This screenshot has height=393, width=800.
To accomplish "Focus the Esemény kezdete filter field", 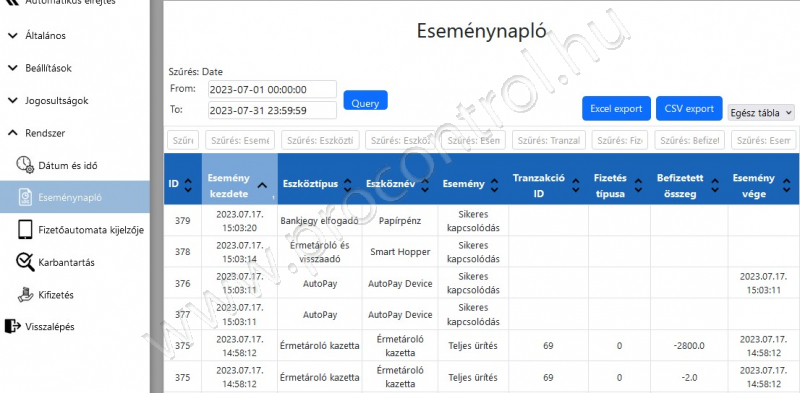I will (240, 140).
